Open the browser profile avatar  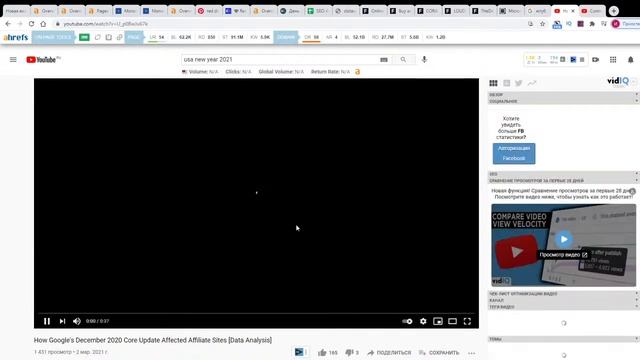pyautogui.click(x=616, y=24)
